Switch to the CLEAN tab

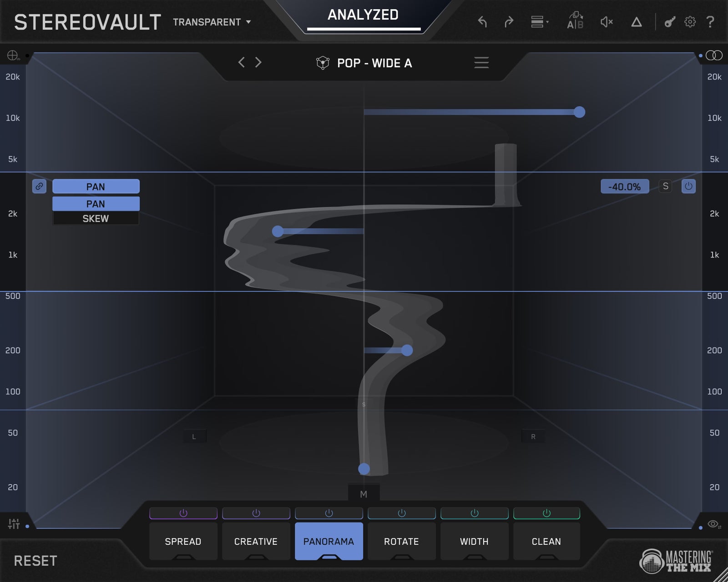(546, 541)
